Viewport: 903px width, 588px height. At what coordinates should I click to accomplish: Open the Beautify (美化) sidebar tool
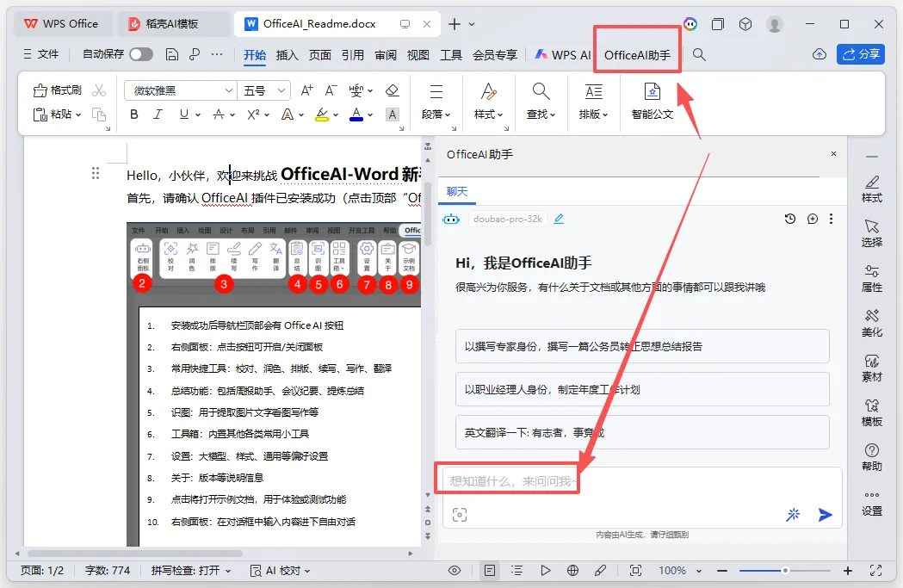[x=872, y=323]
